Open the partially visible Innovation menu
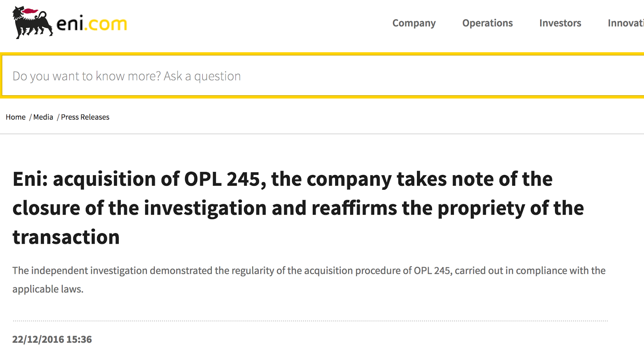Image resolution: width=644 pixels, height=357 pixels. point(625,23)
